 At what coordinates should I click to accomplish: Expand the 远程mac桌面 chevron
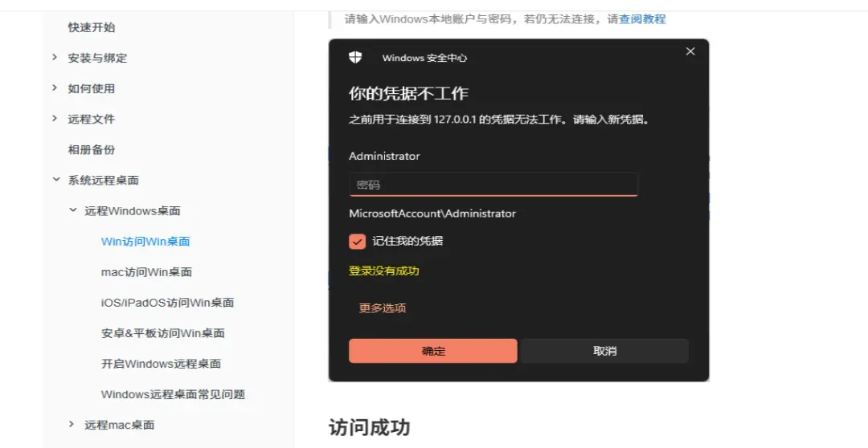71,424
